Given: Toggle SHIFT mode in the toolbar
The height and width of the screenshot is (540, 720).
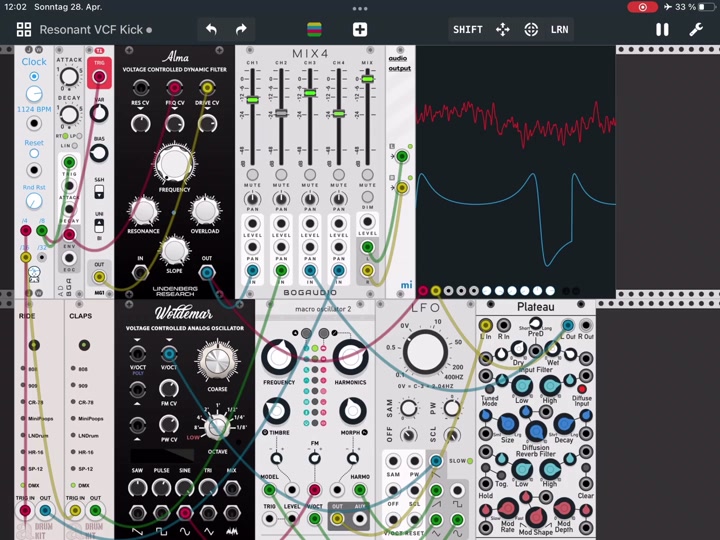Looking at the screenshot, I should pos(467,30).
